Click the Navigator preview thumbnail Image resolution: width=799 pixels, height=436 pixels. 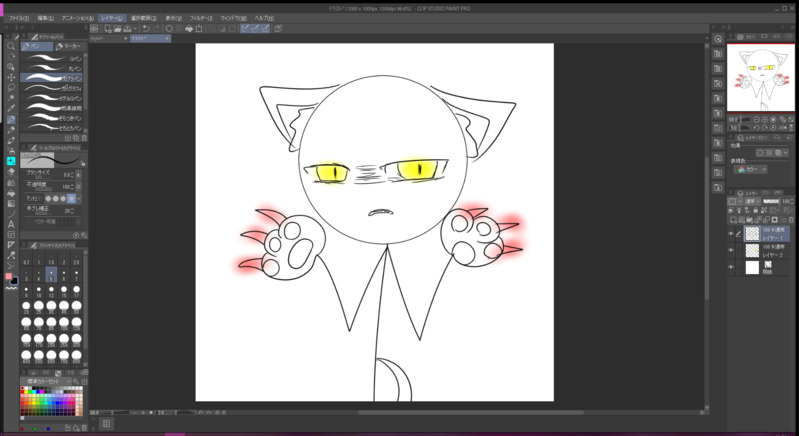760,77
